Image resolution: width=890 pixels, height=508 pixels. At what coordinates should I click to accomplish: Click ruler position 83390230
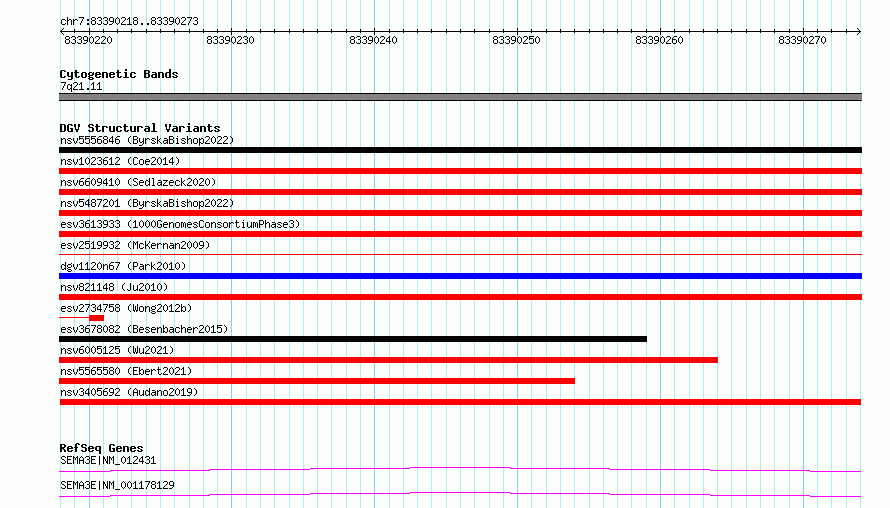tap(230, 40)
